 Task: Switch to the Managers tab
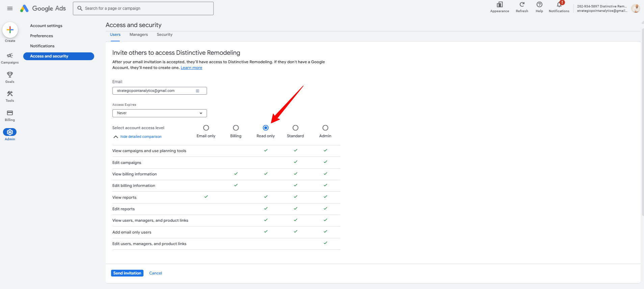tap(139, 34)
